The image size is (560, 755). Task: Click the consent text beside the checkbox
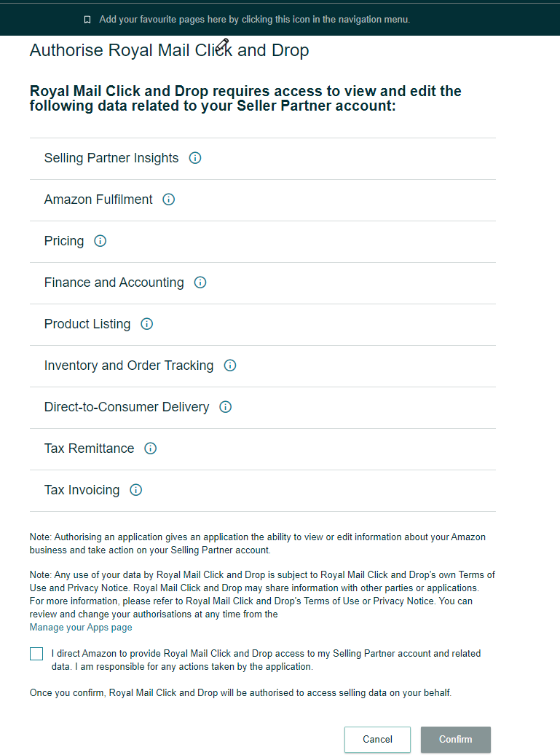[266, 660]
